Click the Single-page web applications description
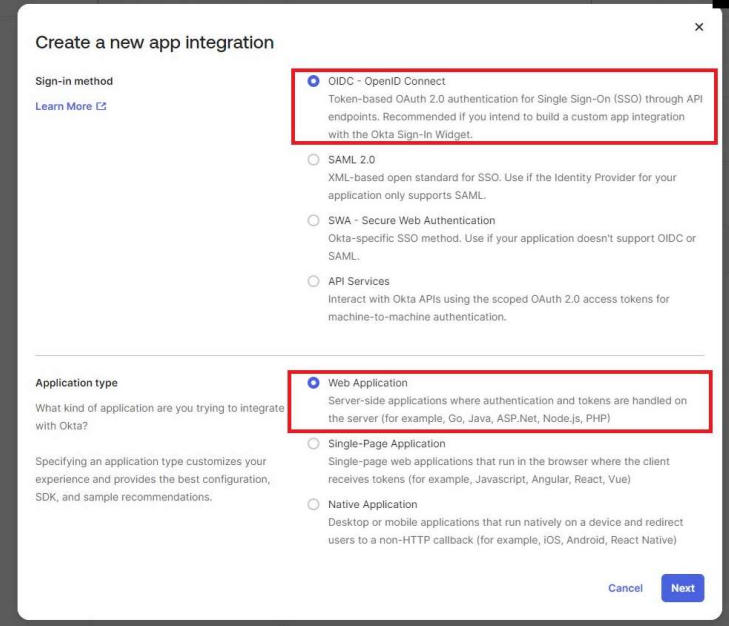Screen dimensions: 729x626 pos(498,470)
